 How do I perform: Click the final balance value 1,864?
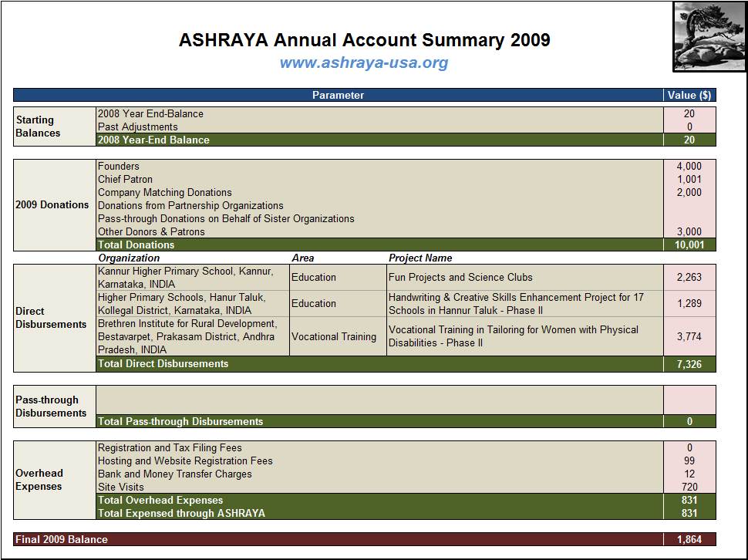[689, 539]
